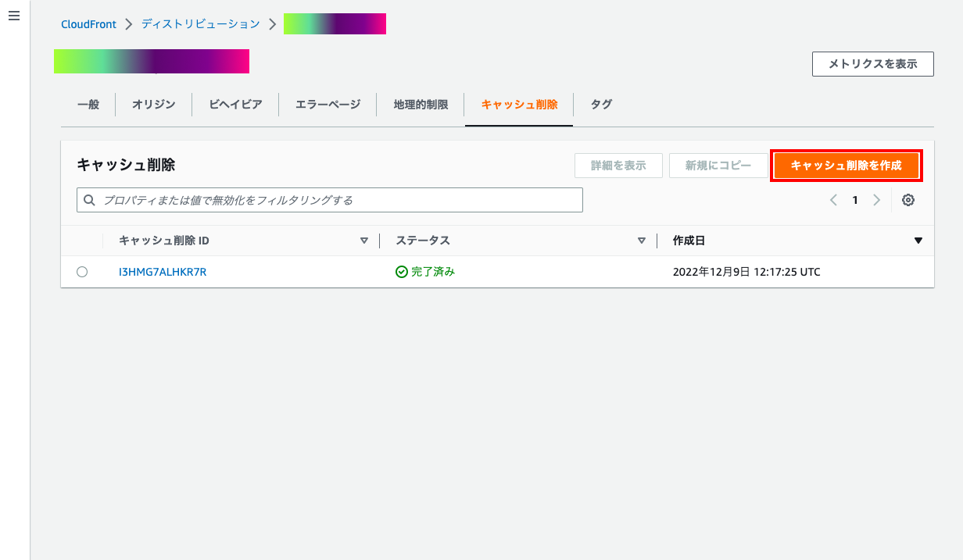Sort by ステータス column arrow

pos(641,241)
